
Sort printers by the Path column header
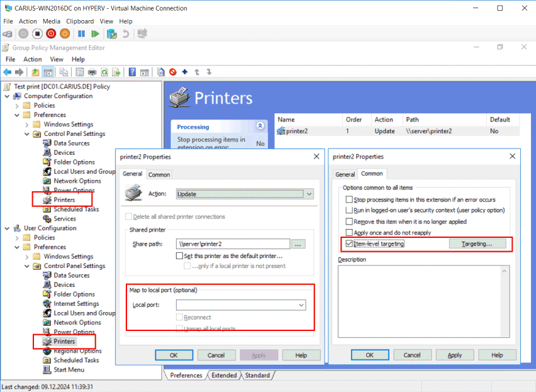point(444,120)
